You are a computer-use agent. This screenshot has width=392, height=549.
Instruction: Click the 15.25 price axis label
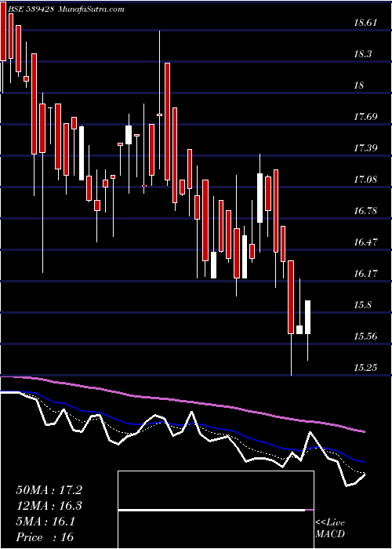pyautogui.click(x=365, y=367)
